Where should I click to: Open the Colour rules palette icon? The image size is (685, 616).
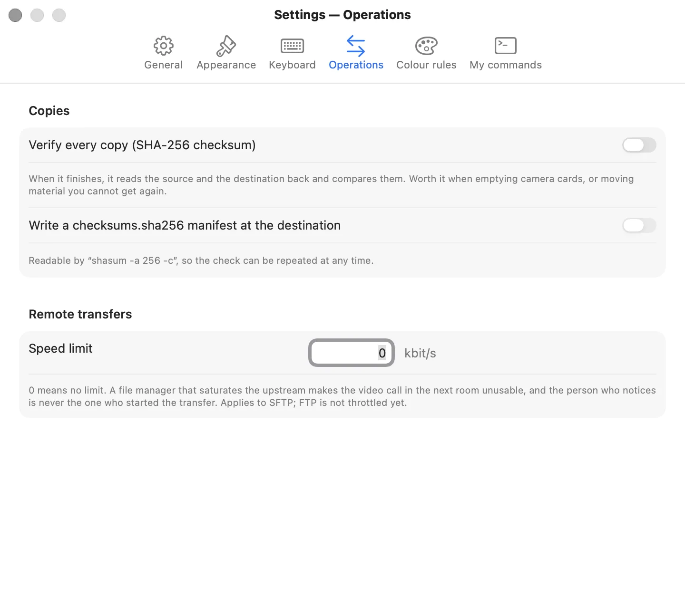pyautogui.click(x=426, y=46)
